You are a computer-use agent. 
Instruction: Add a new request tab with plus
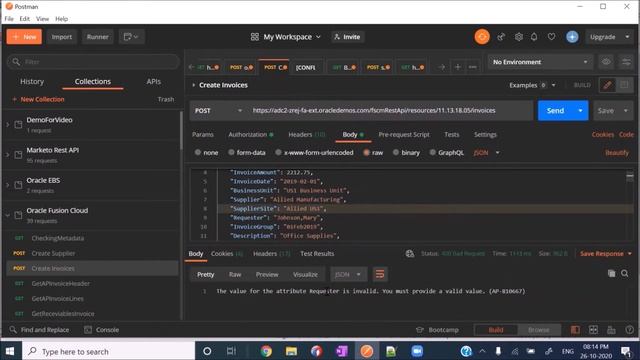tap(458, 67)
